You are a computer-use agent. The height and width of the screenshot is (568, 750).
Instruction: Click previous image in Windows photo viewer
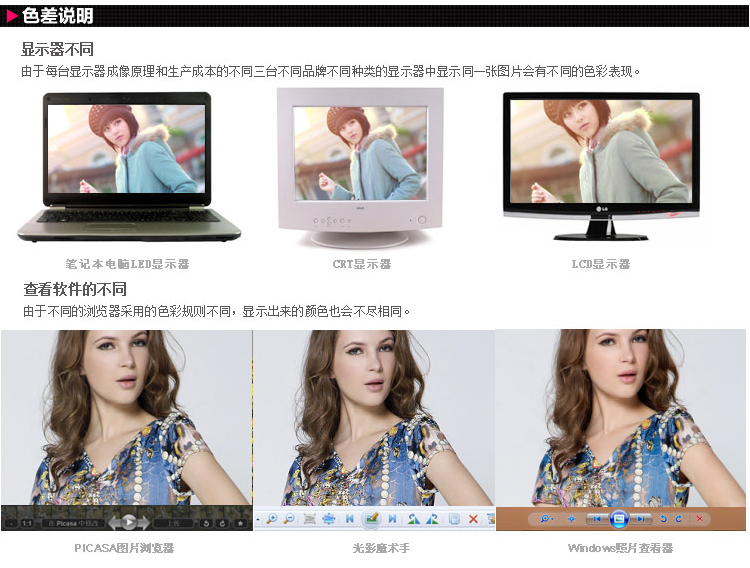point(597,519)
